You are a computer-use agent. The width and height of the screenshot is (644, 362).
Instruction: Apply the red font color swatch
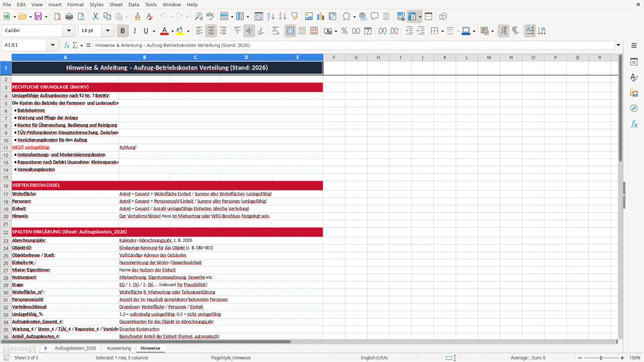click(x=165, y=31)
